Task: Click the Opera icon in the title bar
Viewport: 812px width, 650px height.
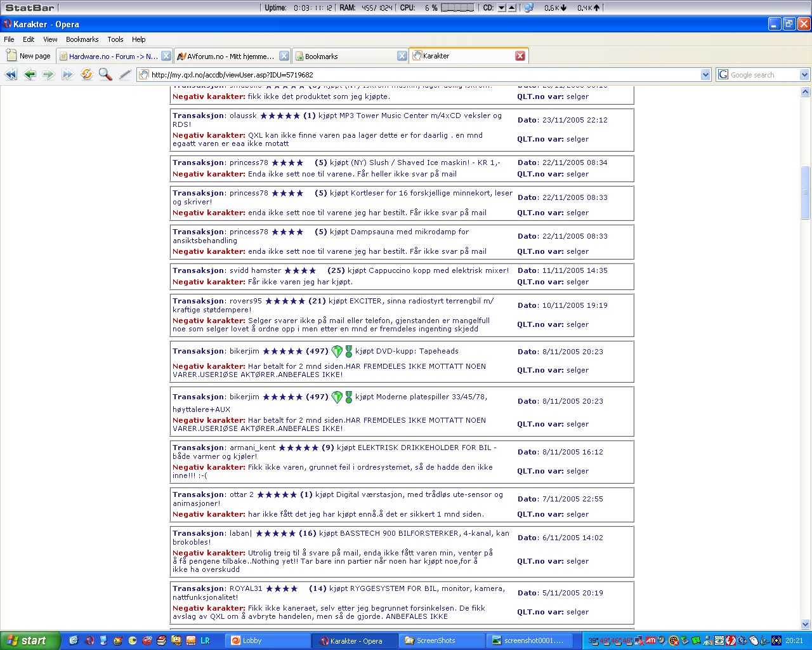Action: (8, 24)
